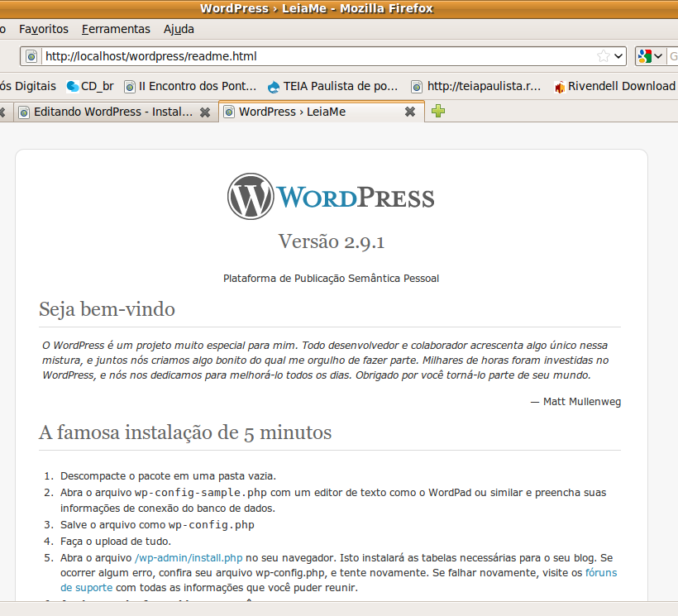
Task: Close the Editando WordPress tab
Action: [x=205, y=112]
